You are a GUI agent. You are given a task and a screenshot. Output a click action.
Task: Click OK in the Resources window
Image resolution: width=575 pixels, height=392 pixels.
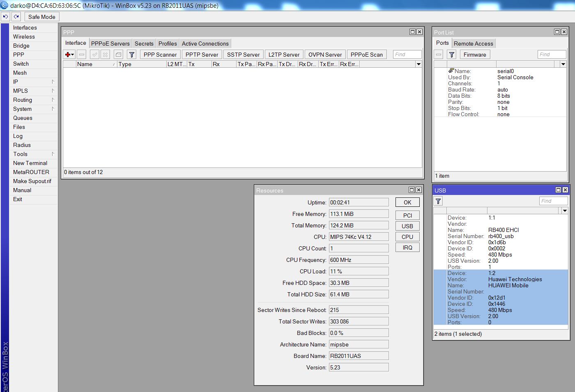[407, 202]
